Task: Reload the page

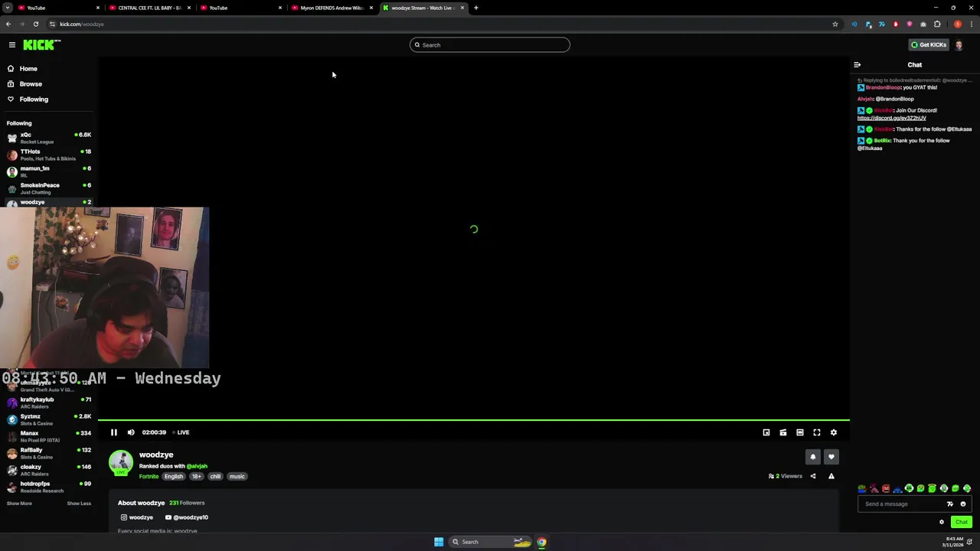Action: (35, 24)
